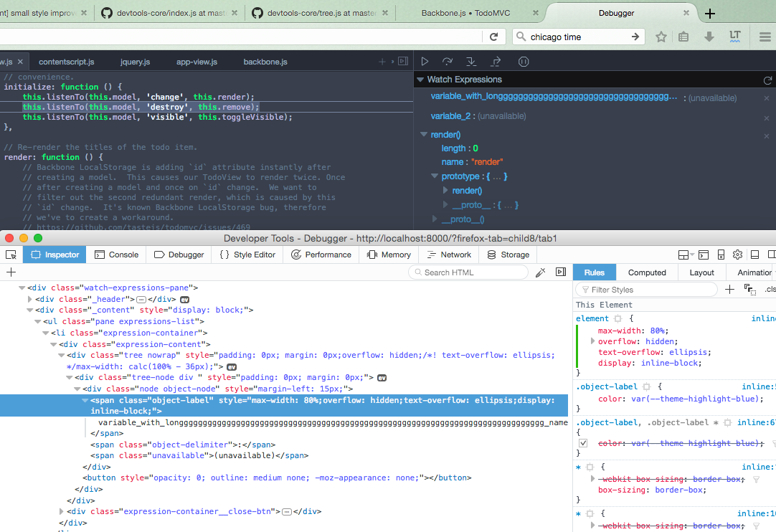
Task: Collapse the Watch Expressions section
Action: pos(420,80)
